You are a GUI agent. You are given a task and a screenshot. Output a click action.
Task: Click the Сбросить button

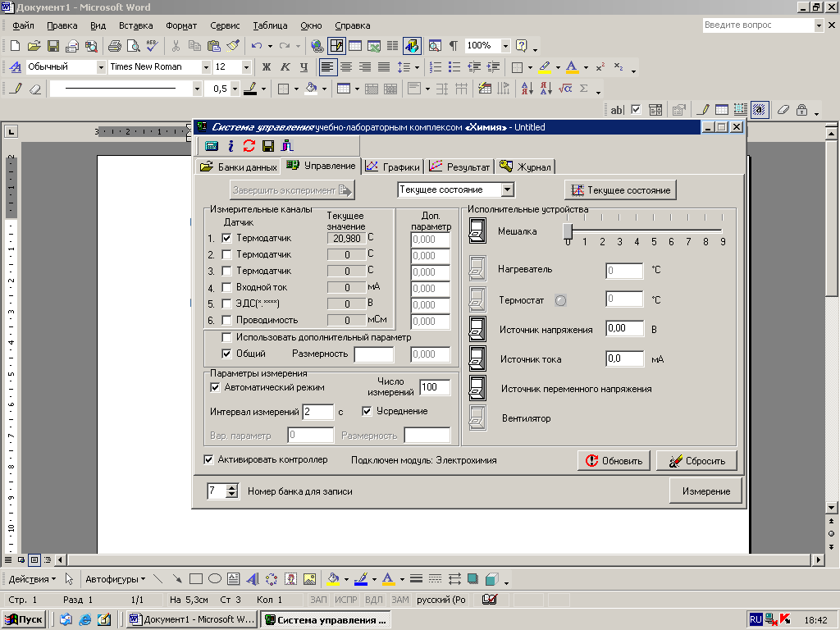(x=696, y=461)
